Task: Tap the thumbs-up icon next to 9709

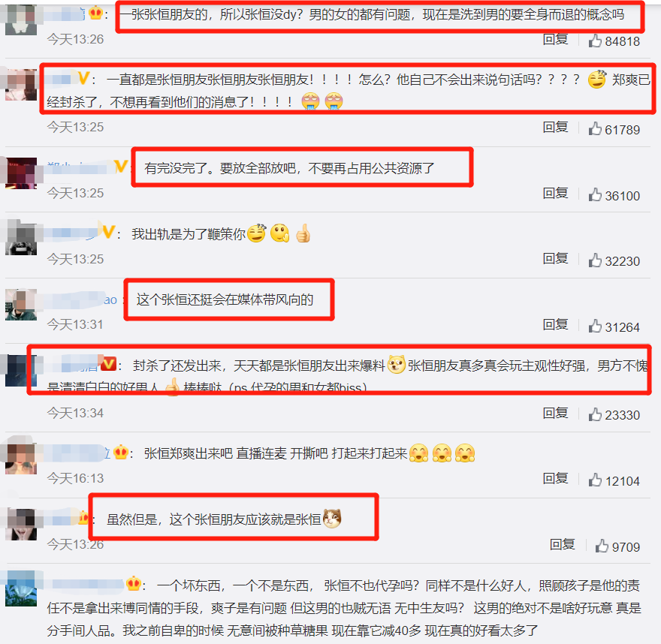Action: (602, 546)
